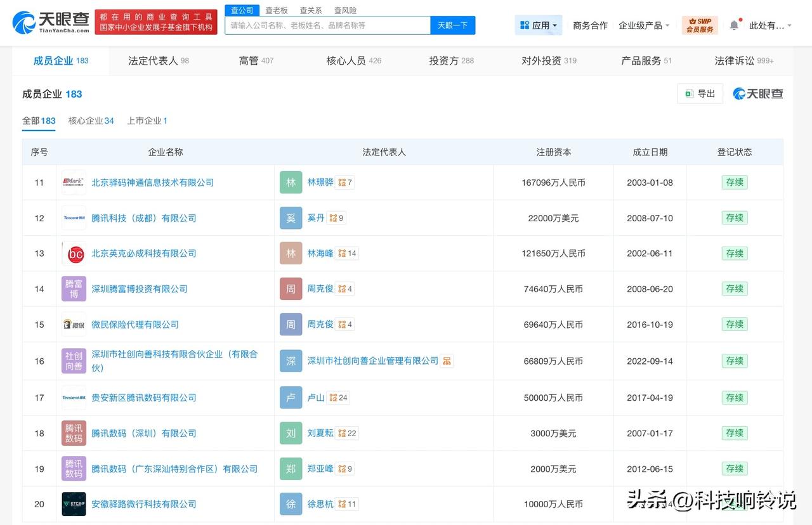Expand the 应用 dropdown menu
This screenshot has height=525, width=812.
539,25
